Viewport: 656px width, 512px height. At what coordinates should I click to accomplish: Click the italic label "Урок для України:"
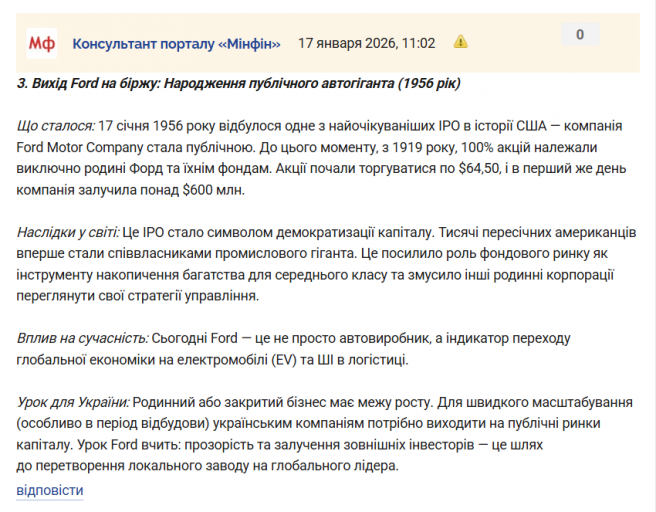tap(73, 402)
